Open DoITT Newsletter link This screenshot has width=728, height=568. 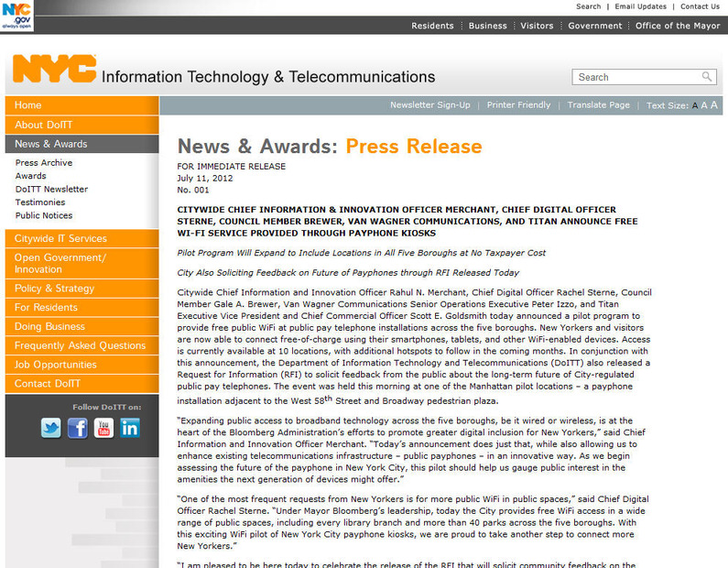coord(51,190)
